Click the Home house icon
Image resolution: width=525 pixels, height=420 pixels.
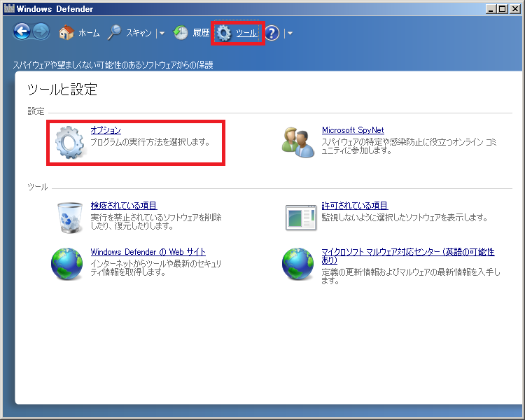(x=66, y=32)
